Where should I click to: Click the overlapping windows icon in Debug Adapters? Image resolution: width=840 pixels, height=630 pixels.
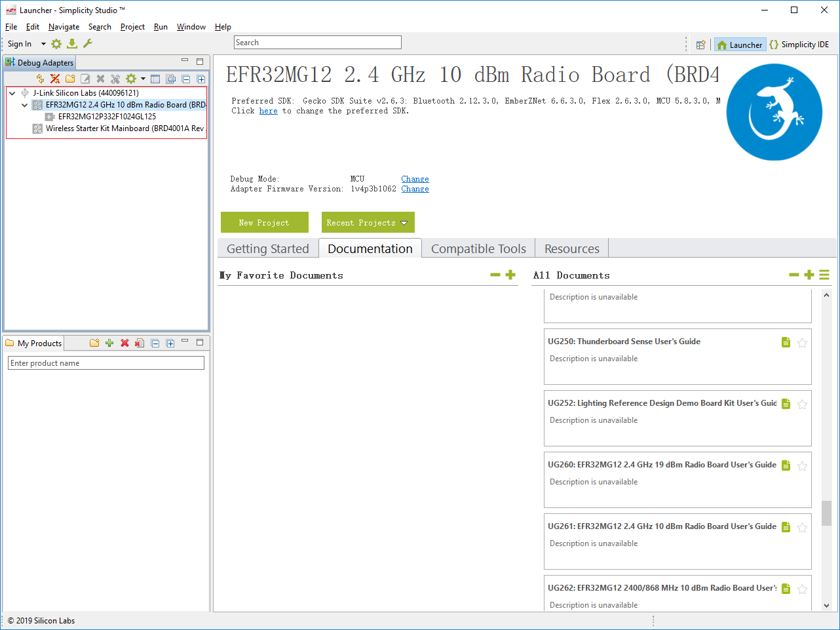click(x=170, y=79)
